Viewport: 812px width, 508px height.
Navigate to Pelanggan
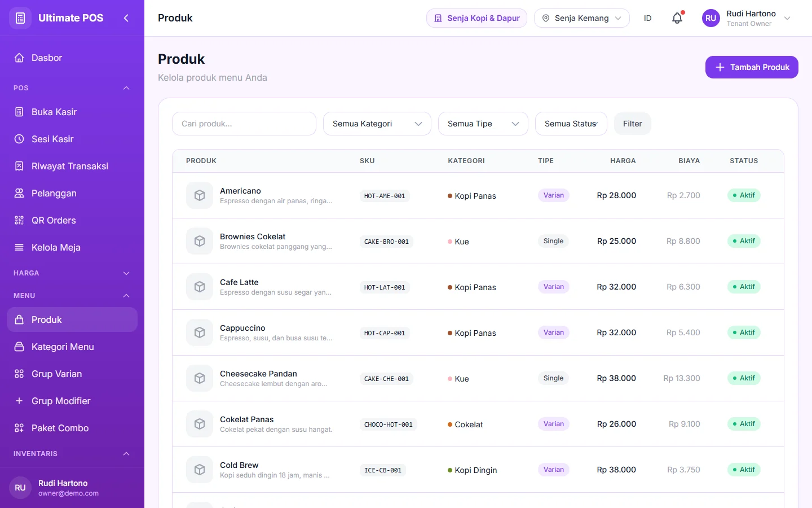point(72,193)
